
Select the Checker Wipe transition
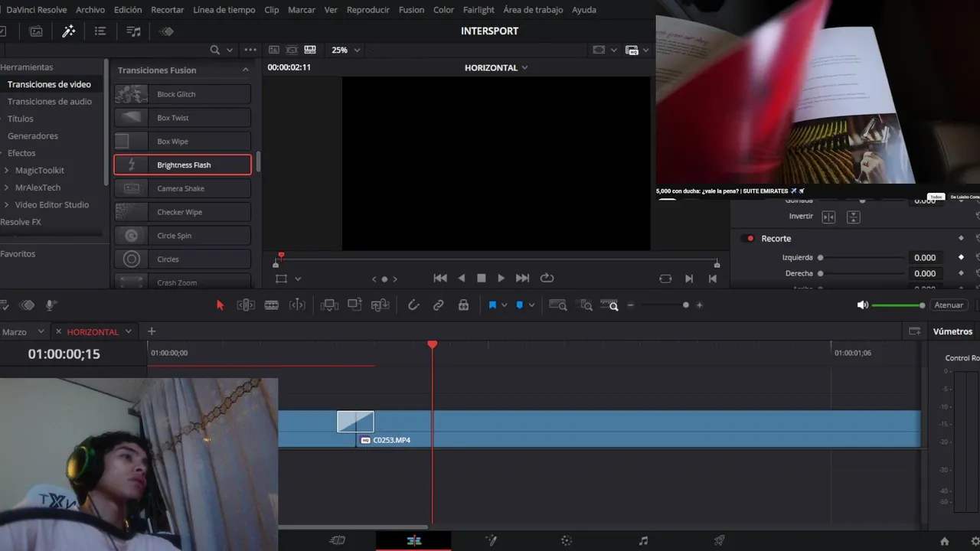tap(182, 212)
